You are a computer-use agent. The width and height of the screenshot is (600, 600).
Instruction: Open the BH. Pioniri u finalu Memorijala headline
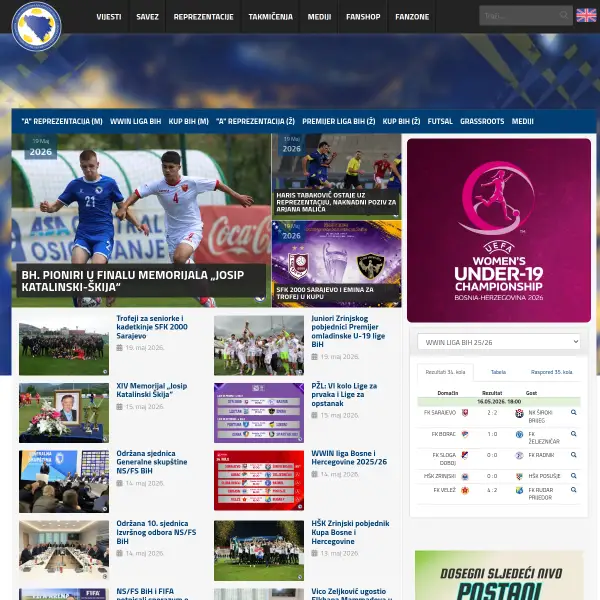(x=132, y=281)
